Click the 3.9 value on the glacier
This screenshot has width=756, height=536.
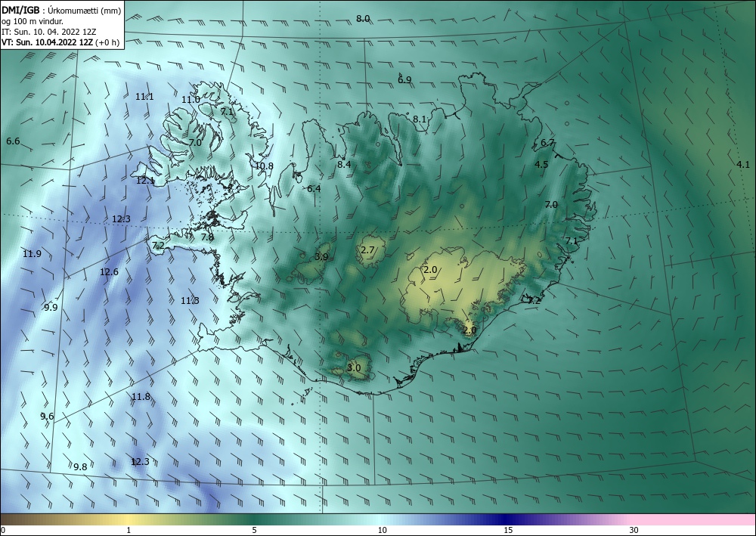321,257
